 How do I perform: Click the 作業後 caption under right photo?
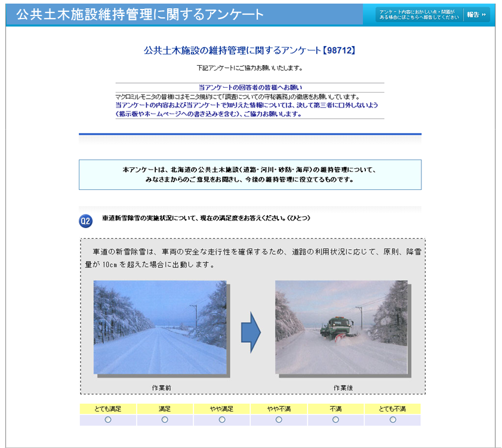343,388
